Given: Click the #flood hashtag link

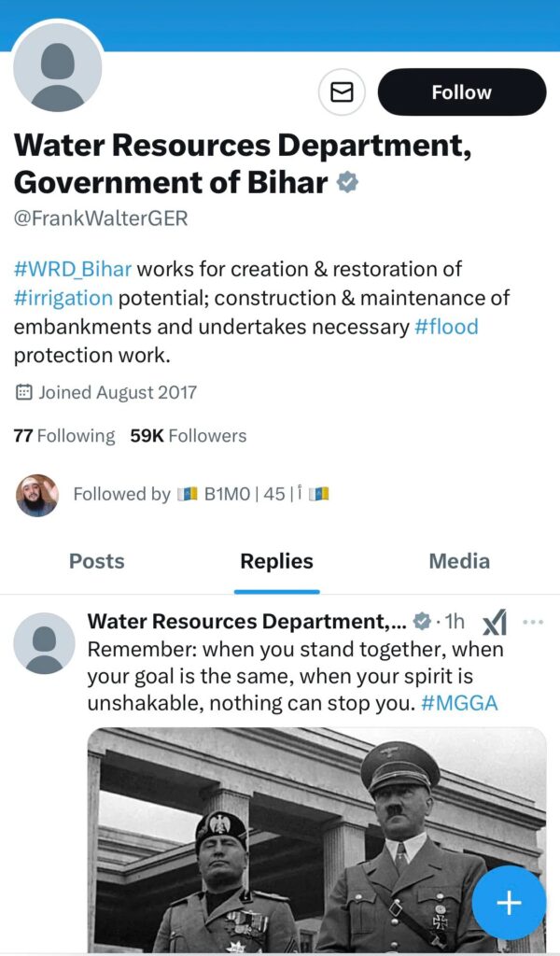Looking at the screenshot, I should (446, 327).
